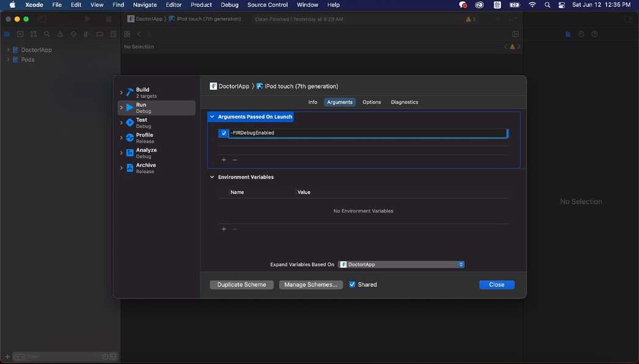Collapse Arguments Passed On Launch section

(x=212, y=117)
